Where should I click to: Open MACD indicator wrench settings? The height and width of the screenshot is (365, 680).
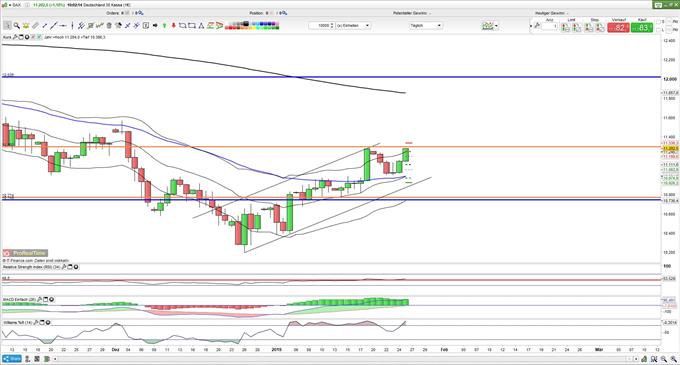39,299
